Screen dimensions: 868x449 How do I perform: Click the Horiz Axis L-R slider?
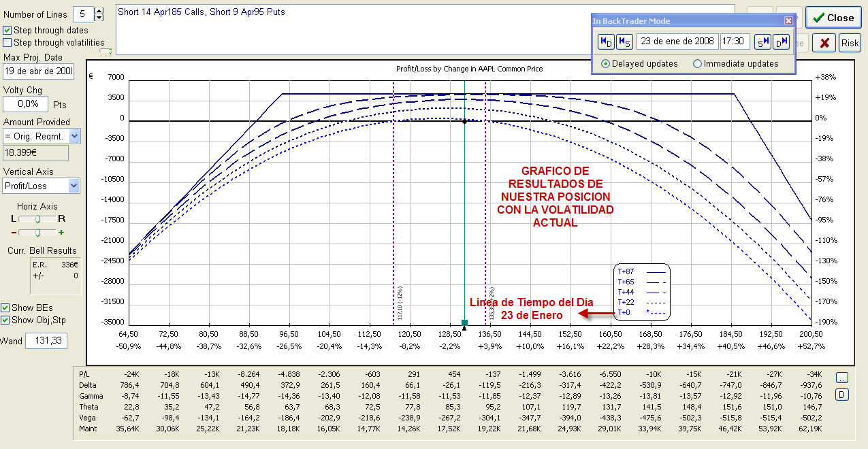coord(38,219)
